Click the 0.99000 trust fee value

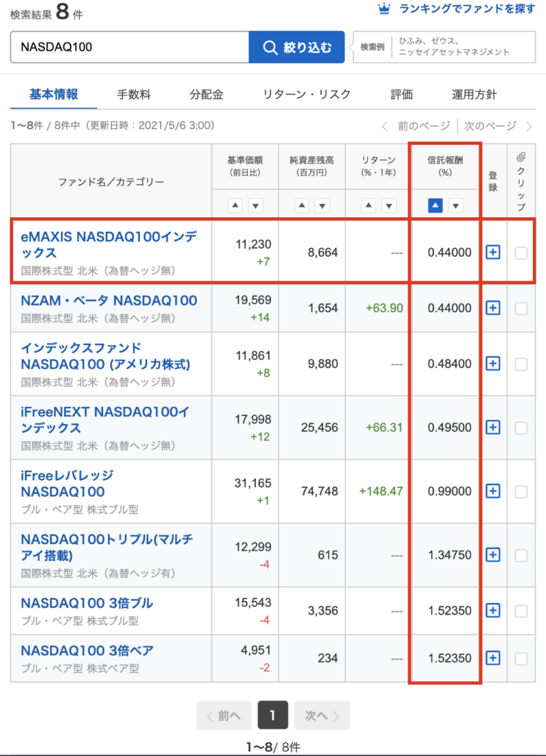point(450,491)
